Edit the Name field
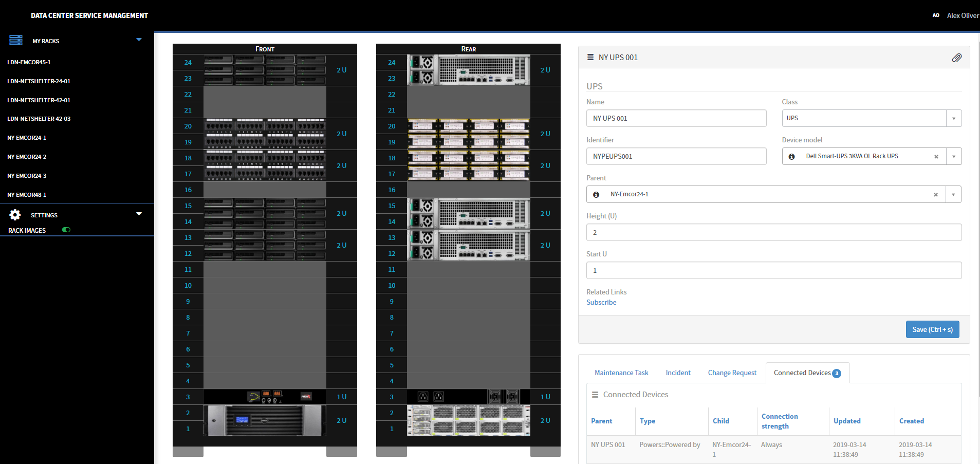This screenshot has width=980, height=464. [676, 118]
